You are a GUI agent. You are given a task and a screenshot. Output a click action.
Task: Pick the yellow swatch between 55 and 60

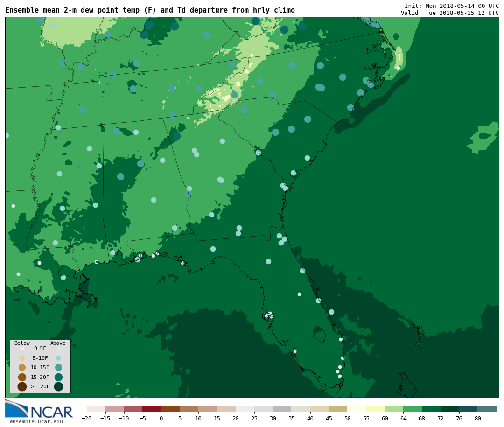375,409
